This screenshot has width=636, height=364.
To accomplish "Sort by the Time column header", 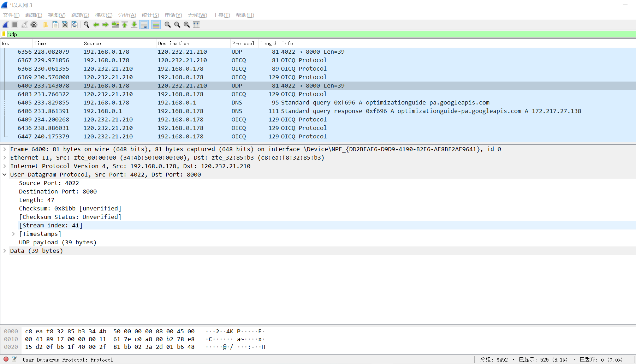I will click(x=57, y=43).
